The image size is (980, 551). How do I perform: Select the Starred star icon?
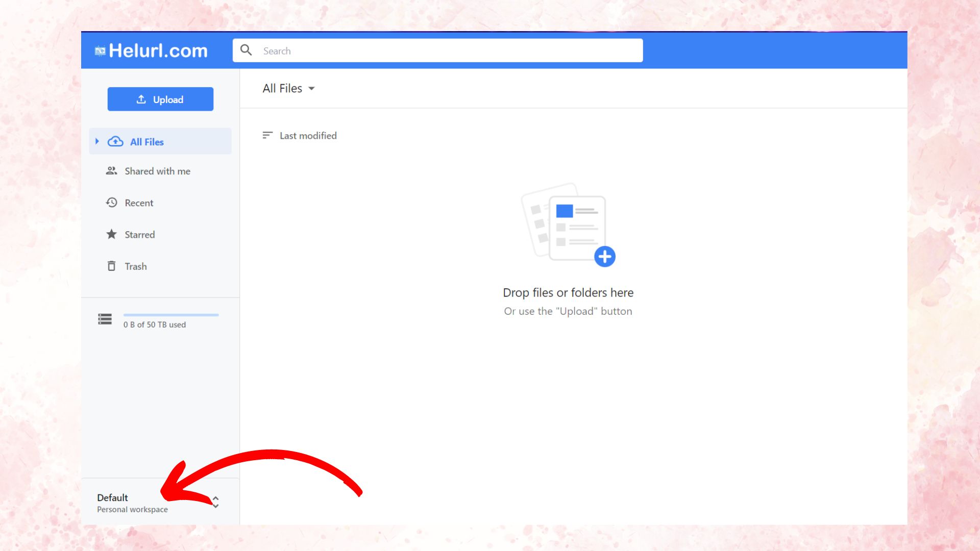[111, 234]
